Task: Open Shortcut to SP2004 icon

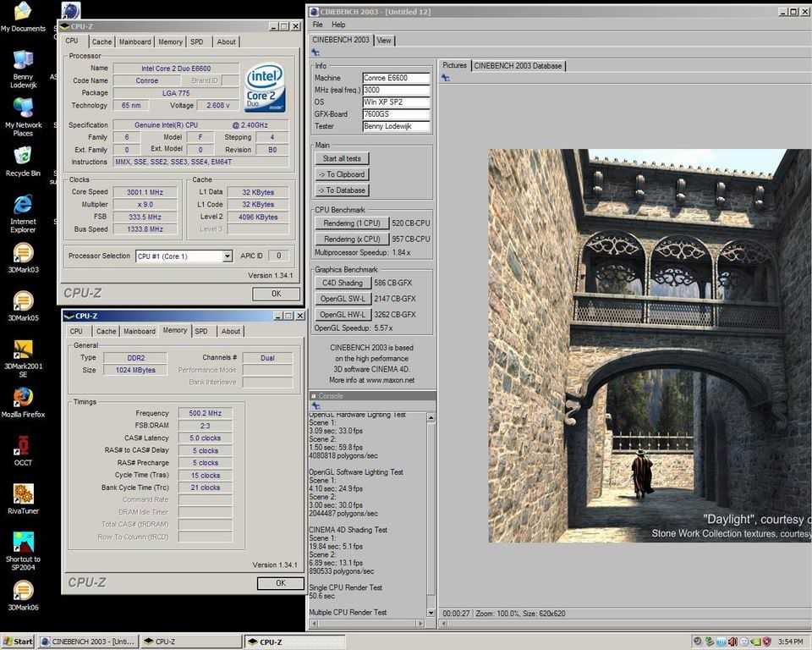Action: [23, 551]
